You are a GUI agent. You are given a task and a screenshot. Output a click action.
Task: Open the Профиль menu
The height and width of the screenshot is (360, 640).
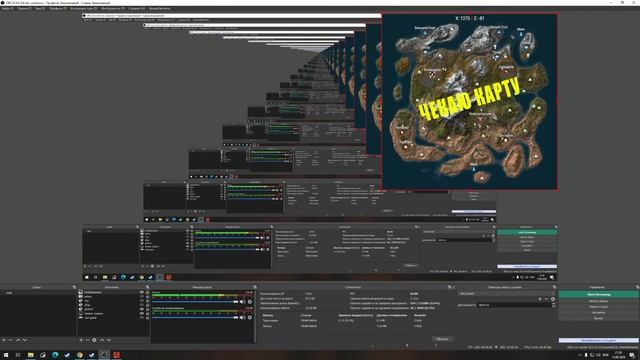[58, 8]
